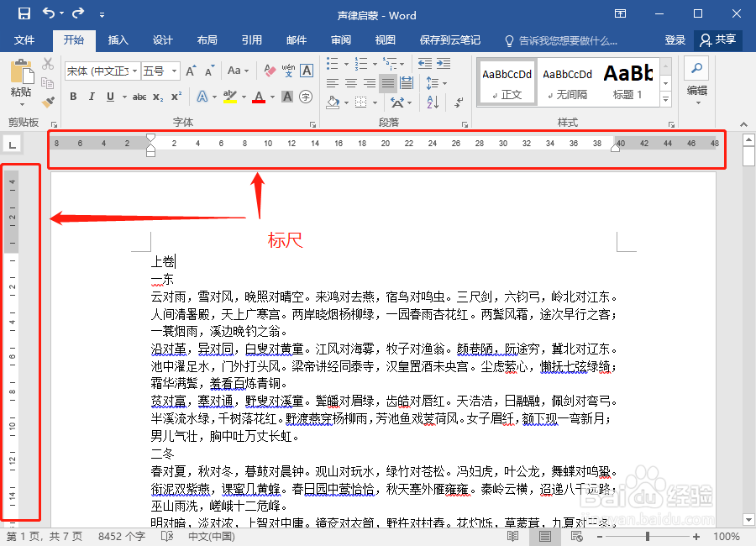Toggle underline formatting
Viewport: 756px width, 546px height.
click(109, 97)
